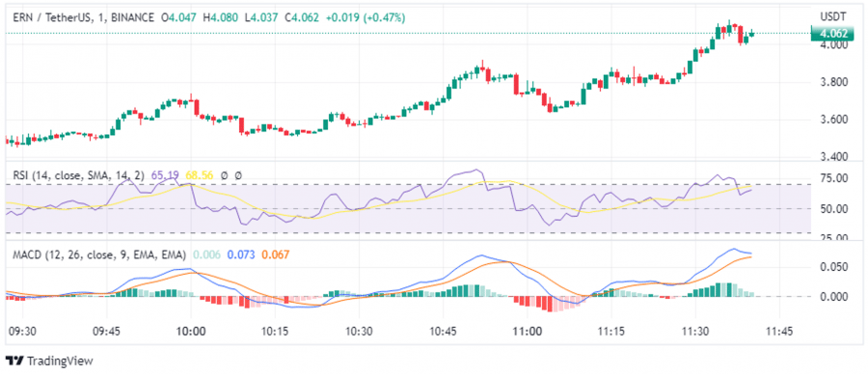Click the high value H4.080

click(220, 17)
